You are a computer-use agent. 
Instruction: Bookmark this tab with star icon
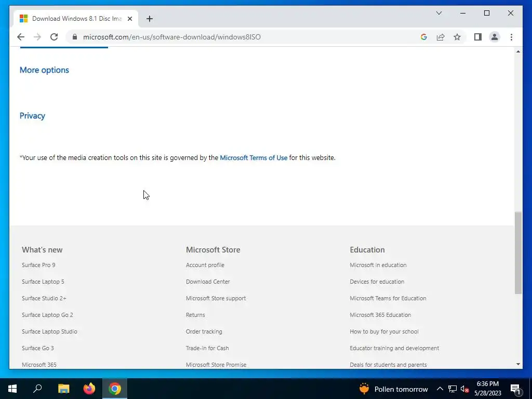(x=457, y=37)
